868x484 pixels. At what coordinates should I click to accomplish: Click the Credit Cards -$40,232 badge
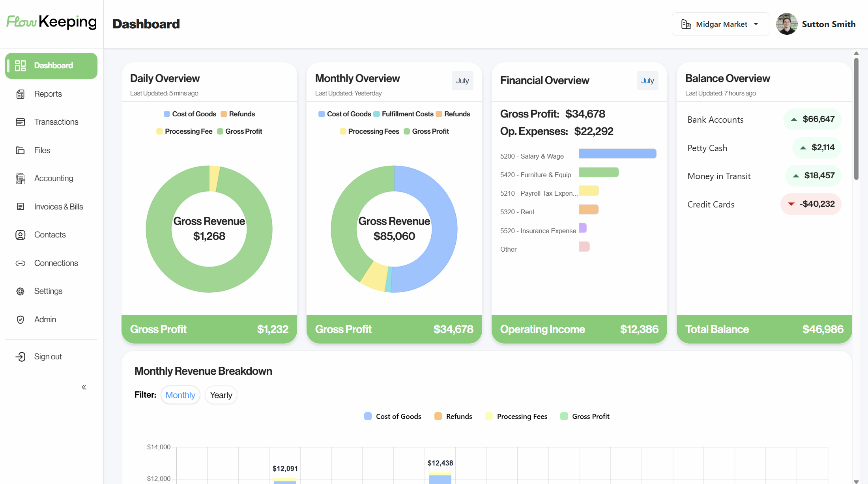pos(811,204)
